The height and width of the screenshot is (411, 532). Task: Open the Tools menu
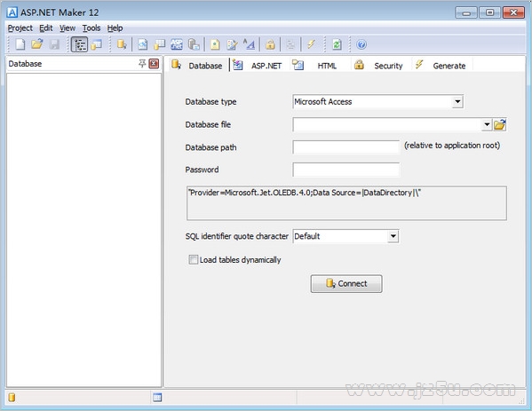coord(91,28)
